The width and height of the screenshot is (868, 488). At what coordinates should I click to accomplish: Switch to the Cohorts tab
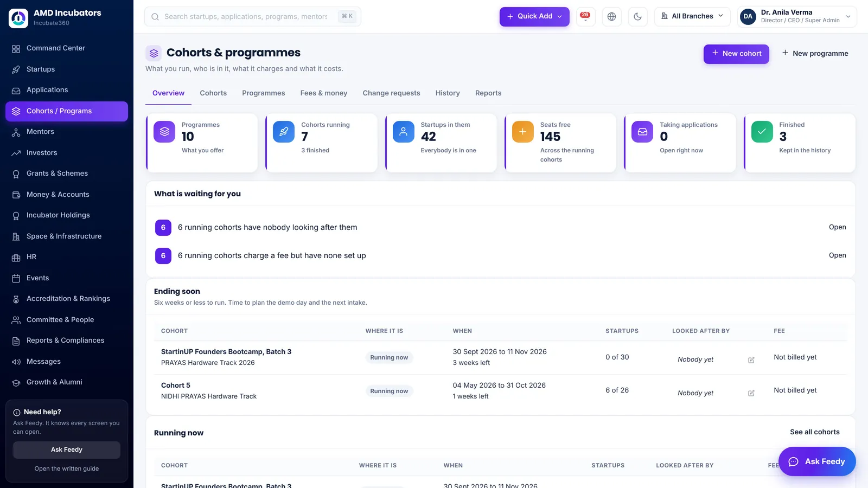(x=213, y=93)
